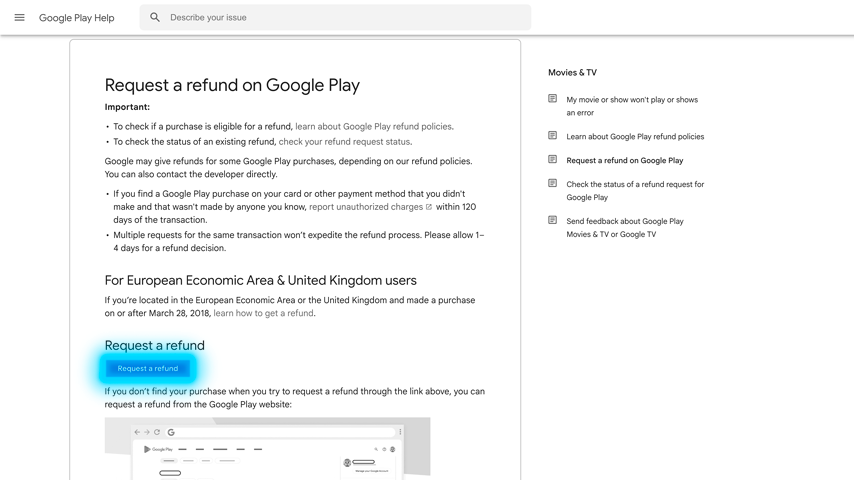Open 'learn about Google Play refund policies' link
The width and height of the screenshot is (854, 480).
373,127
